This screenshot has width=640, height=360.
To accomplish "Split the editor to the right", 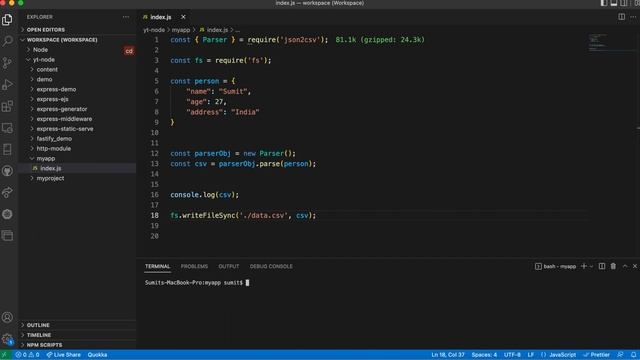I will point(621,17).
